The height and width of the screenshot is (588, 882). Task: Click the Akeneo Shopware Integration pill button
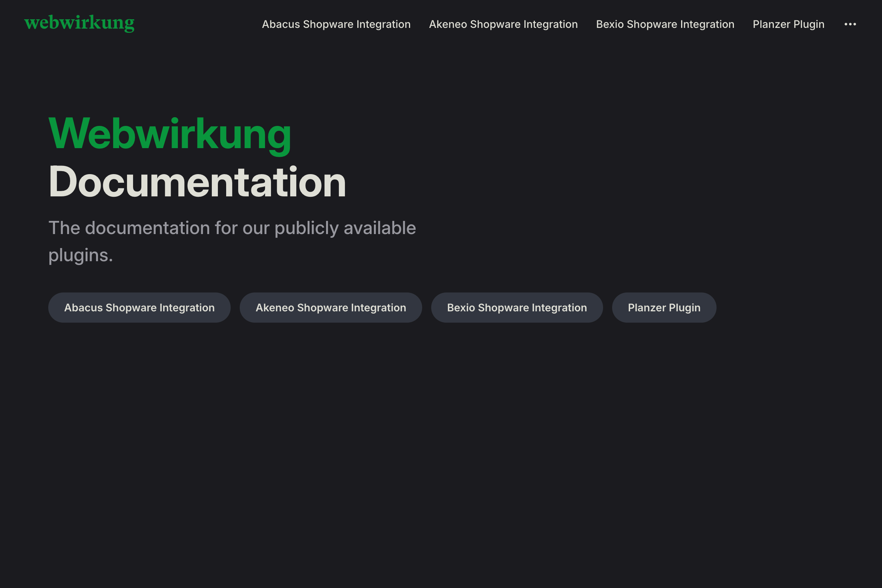click(x=331, y=308)
